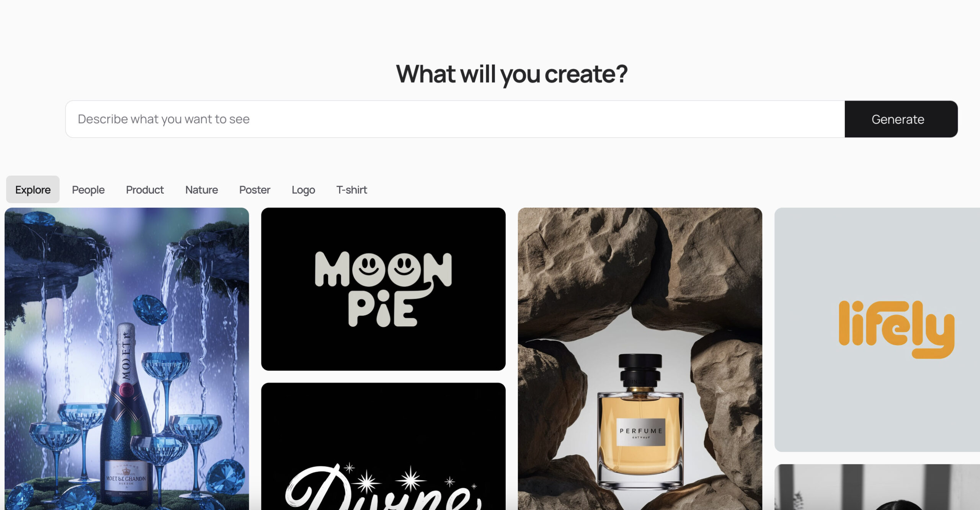Choose the Nature tab

click(201, 189)
